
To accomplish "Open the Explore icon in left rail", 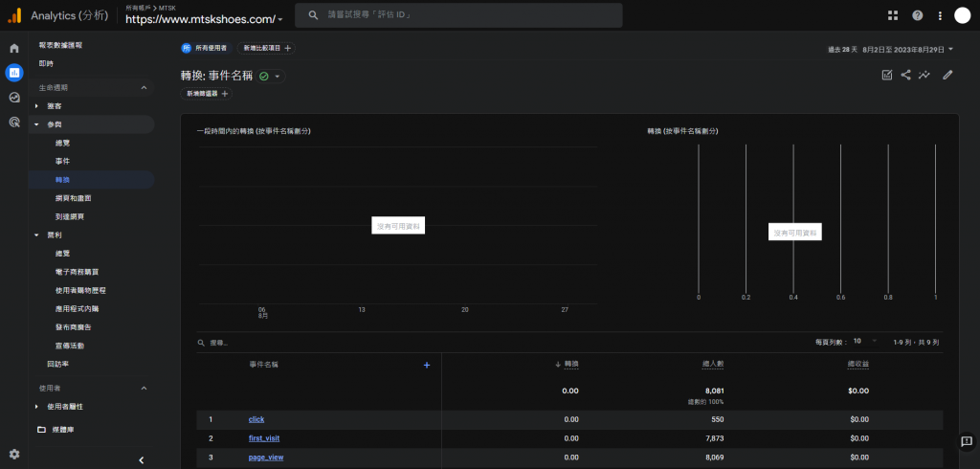I will 14,97.
